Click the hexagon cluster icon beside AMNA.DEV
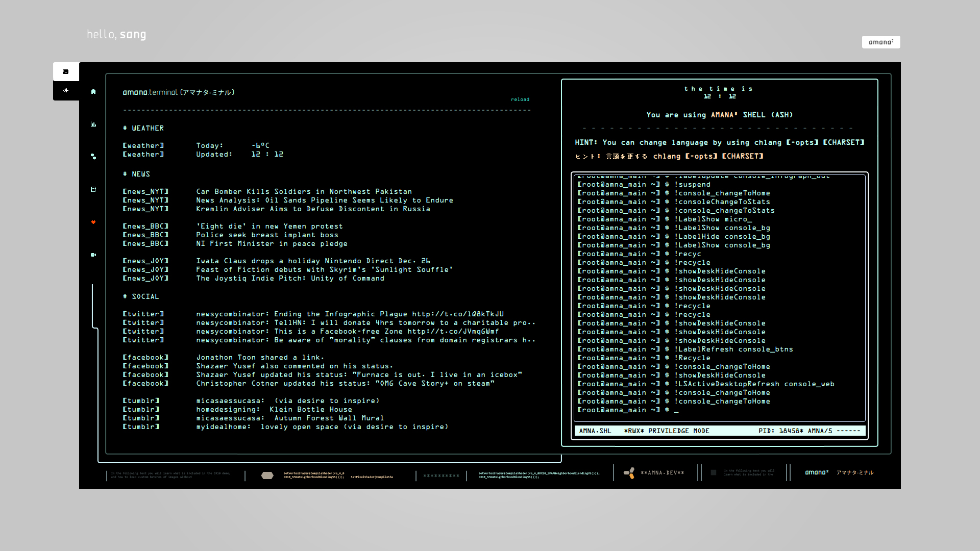 pos(629,473)
